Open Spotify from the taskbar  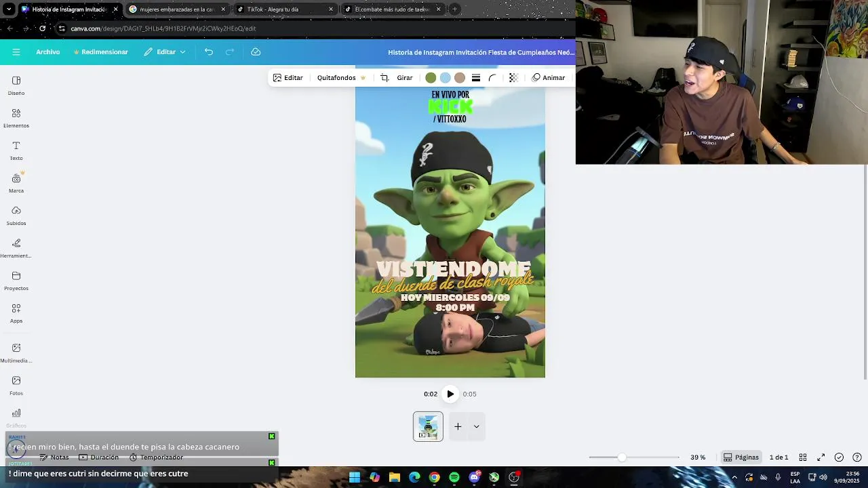[x=454, y=477]
